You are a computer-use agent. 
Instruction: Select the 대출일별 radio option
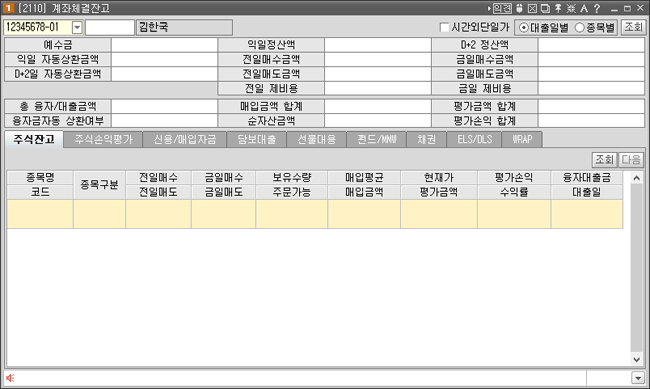tap(524, 28)
